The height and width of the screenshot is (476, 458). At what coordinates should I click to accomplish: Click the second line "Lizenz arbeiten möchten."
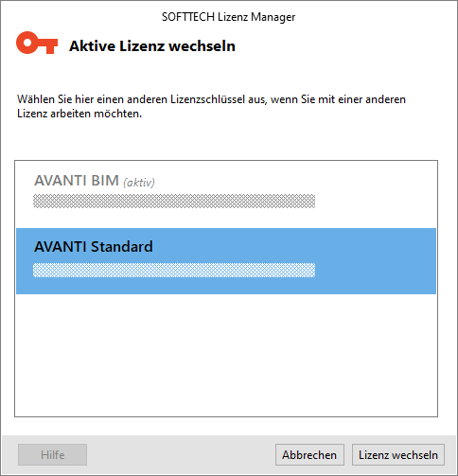click(79, 114)
